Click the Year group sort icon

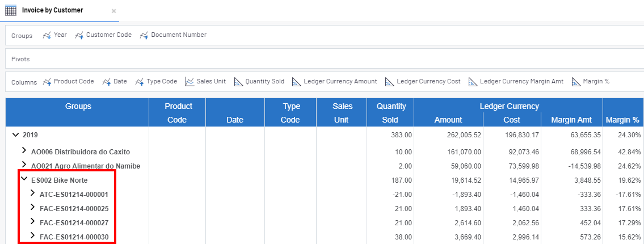[47, 35]
